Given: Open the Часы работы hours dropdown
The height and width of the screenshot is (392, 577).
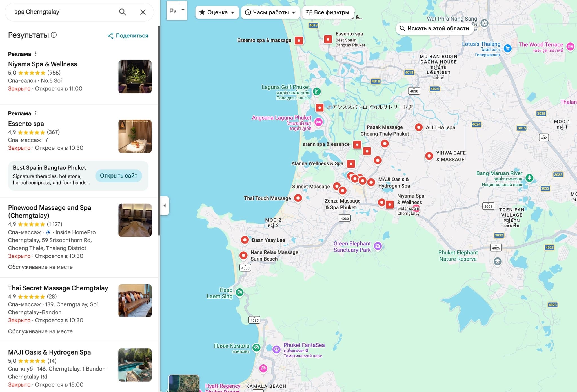Looking at the screenshot, I should [x=270, y=12].
